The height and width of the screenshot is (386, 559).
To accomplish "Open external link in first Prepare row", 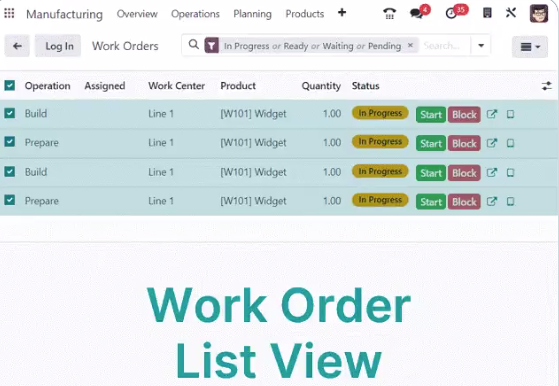I will coord(492,143).
